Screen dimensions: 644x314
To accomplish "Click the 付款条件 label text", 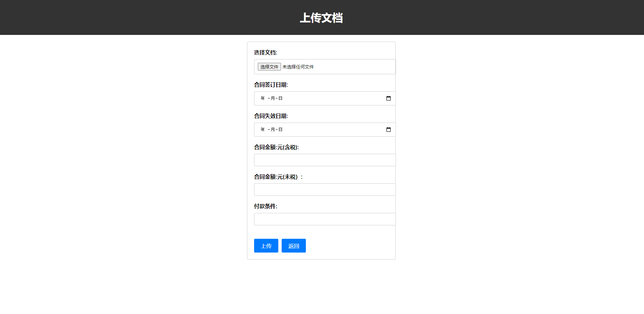I will tap(266, 207).
